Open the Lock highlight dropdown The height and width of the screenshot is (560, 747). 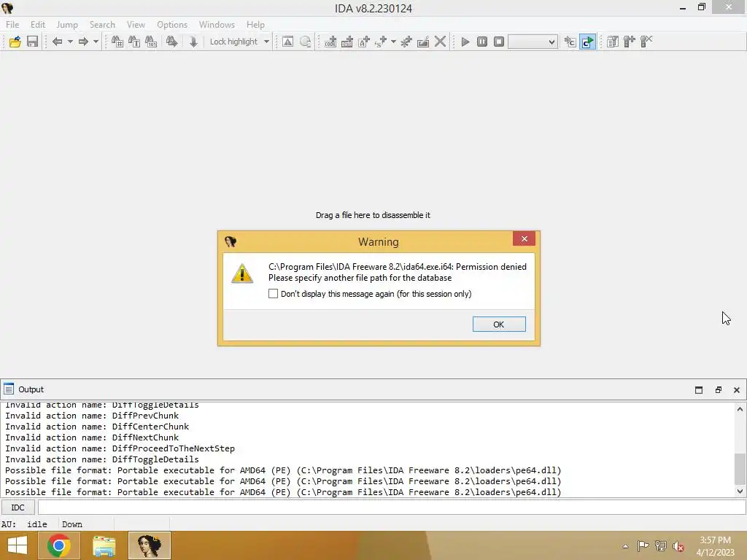[x=266, y=42]
